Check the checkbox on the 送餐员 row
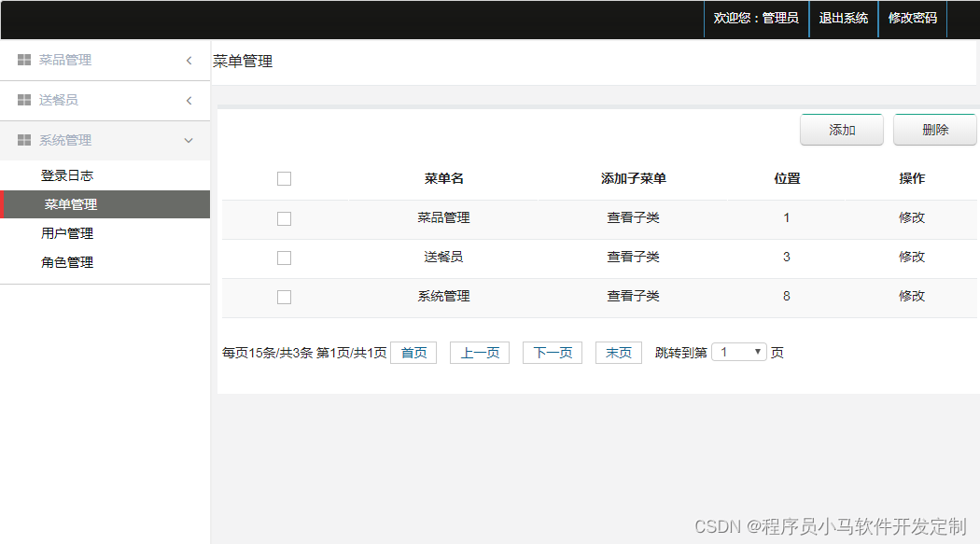The width and height of the screenshot is (980, 544). pos(284,258)
